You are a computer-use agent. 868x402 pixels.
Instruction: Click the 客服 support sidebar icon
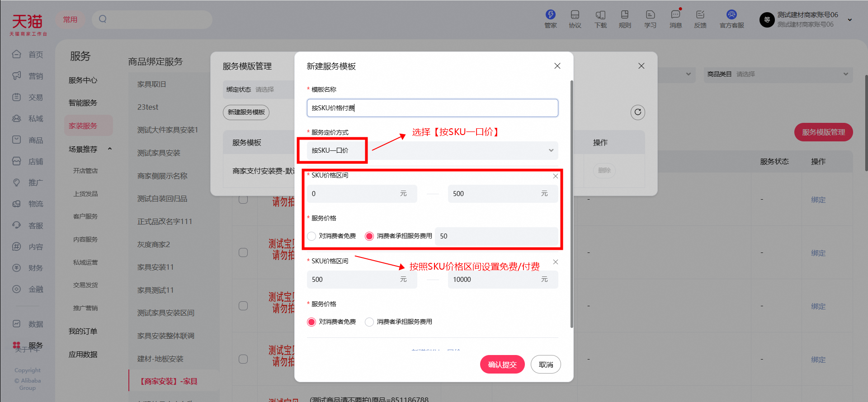(x=17, y=225)
